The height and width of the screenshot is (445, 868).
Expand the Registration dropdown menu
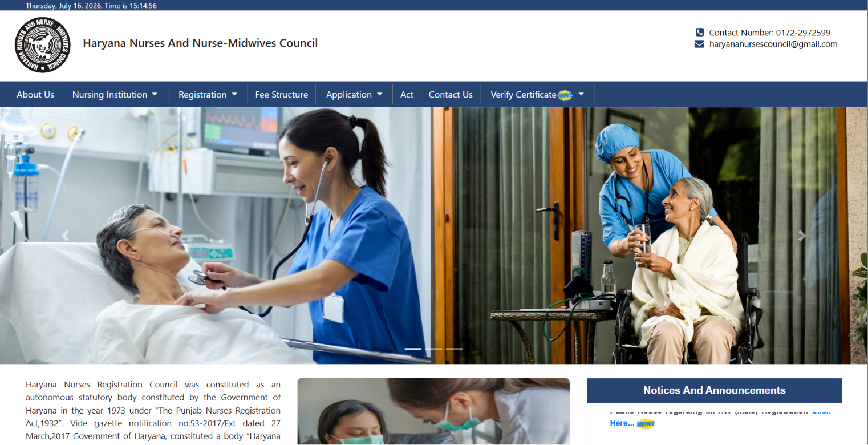[208, 95]
